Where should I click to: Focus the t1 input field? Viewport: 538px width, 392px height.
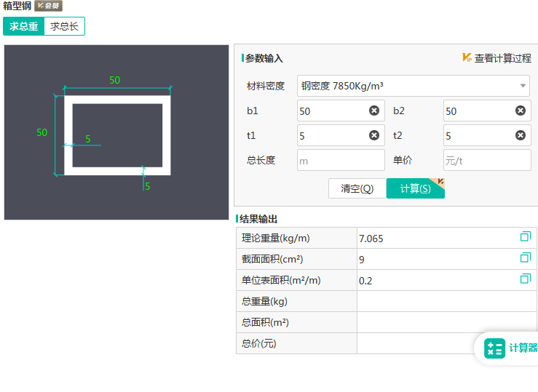pyautogui.click(x=341, y=135)
